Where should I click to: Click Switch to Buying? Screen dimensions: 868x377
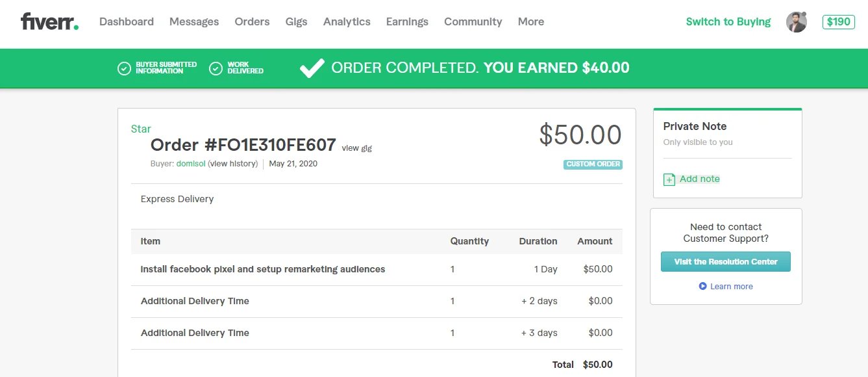click(x=728, y=21)
